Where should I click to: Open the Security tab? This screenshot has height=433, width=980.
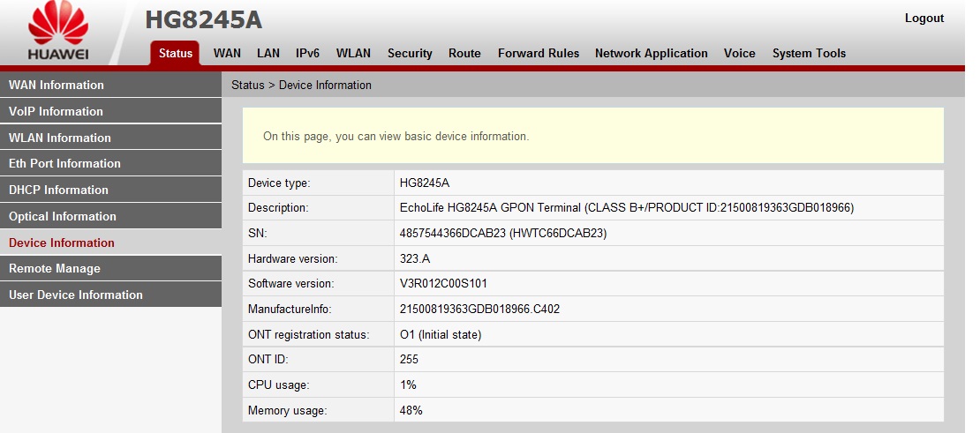pos(410,54)
